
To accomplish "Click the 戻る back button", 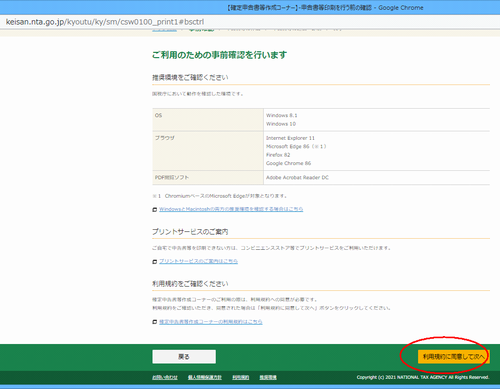I will point(184,357).
